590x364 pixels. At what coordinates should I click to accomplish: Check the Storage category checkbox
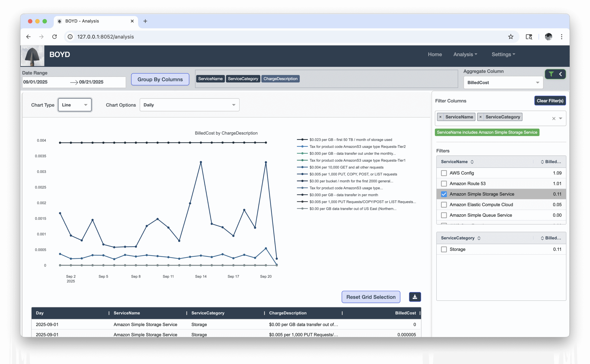[x=444, y=250]
